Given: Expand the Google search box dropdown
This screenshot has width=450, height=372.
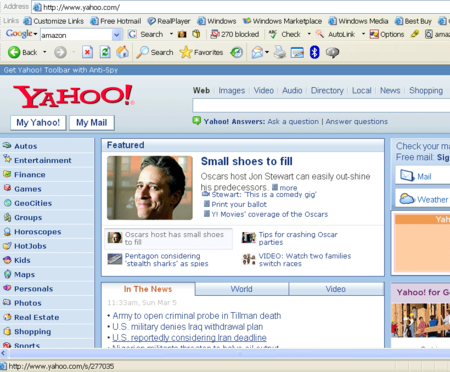Looking at the screenshot, I should [x=116, y=35].
